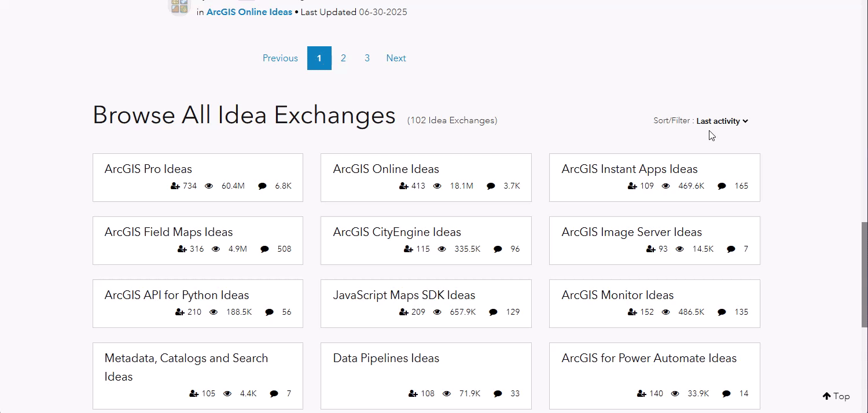Click views eye icon on Image Server Ideas
Viewport: 868px width, 413px height.
[680, 249]
